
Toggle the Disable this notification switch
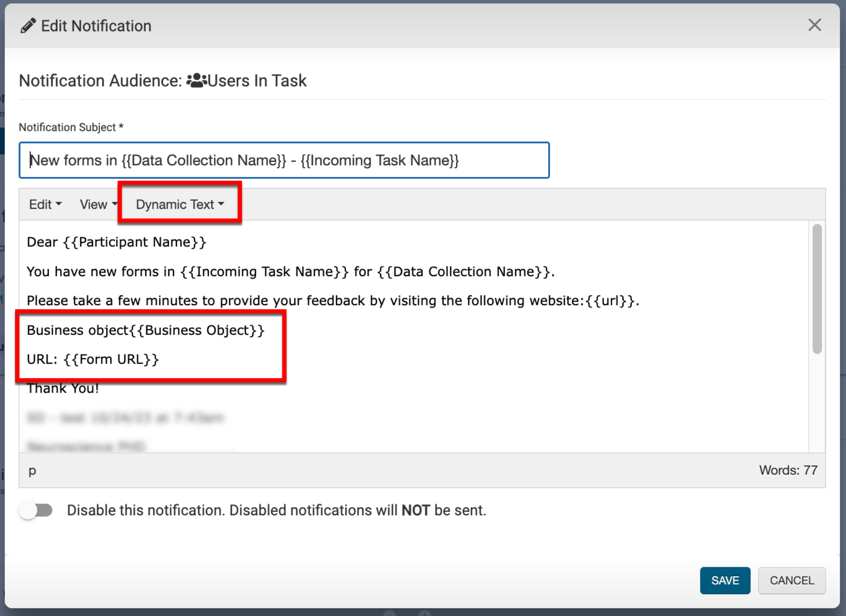click(36, 510)
